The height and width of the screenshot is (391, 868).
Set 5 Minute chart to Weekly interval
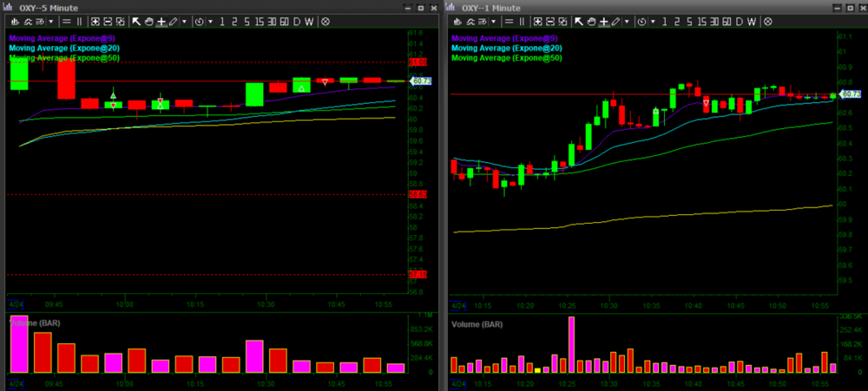[310, 22]
